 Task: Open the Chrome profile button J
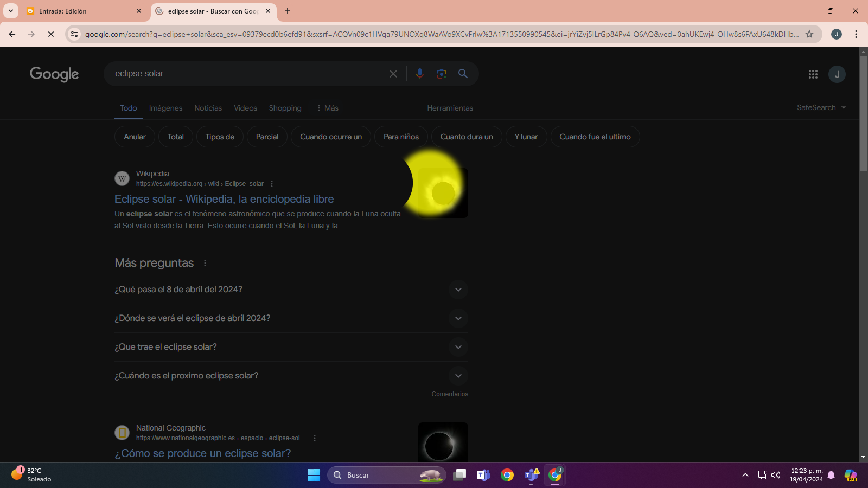click(x=837, y=34)
